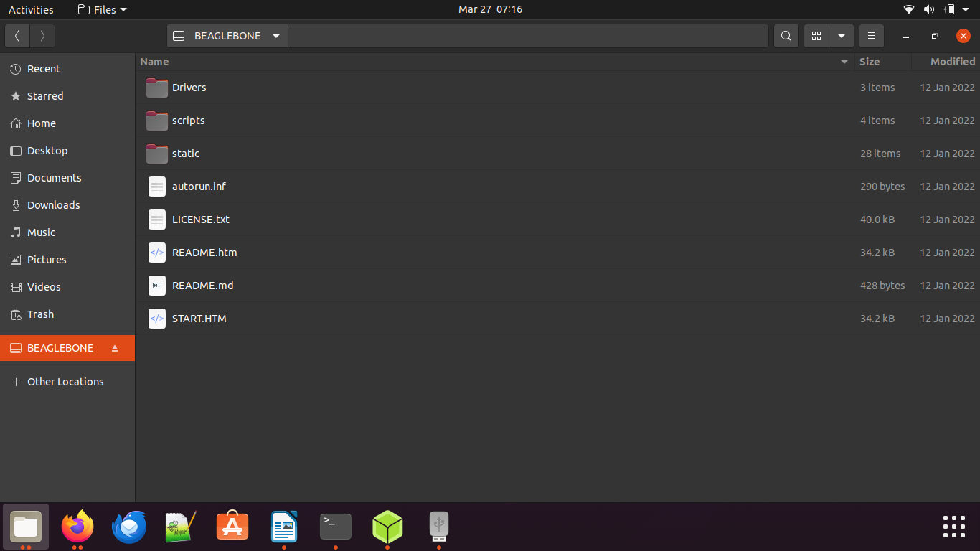Open view options dropdown arrow
The image size is (980, 551).
841,36
